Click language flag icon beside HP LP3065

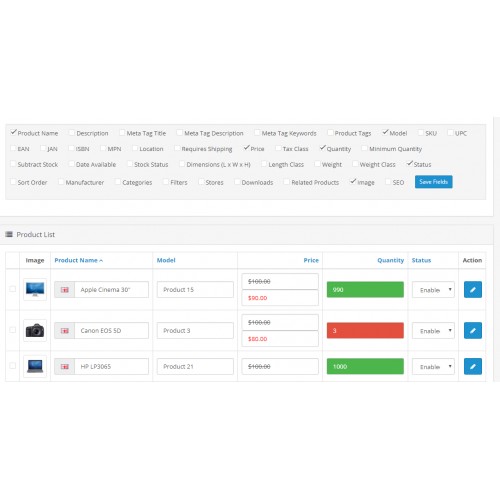[x=65, y=367]
